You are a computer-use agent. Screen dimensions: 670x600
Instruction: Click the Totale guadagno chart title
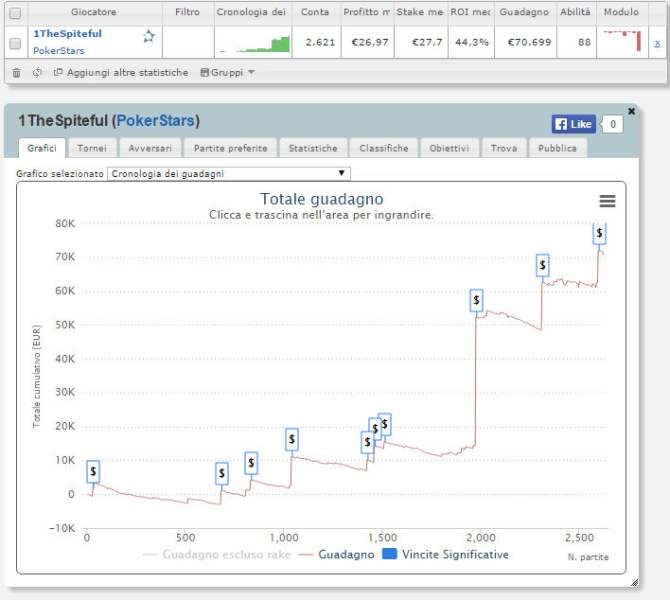tap(322, 199)
